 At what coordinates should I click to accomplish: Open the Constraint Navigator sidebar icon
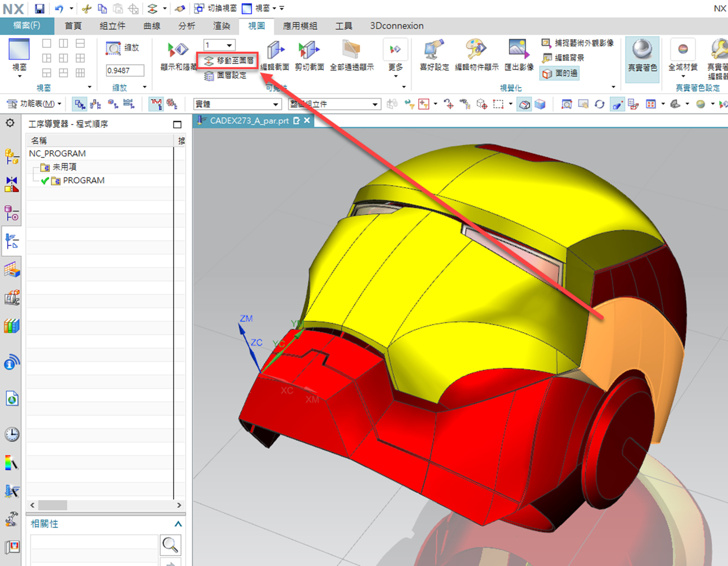point(12,185)
